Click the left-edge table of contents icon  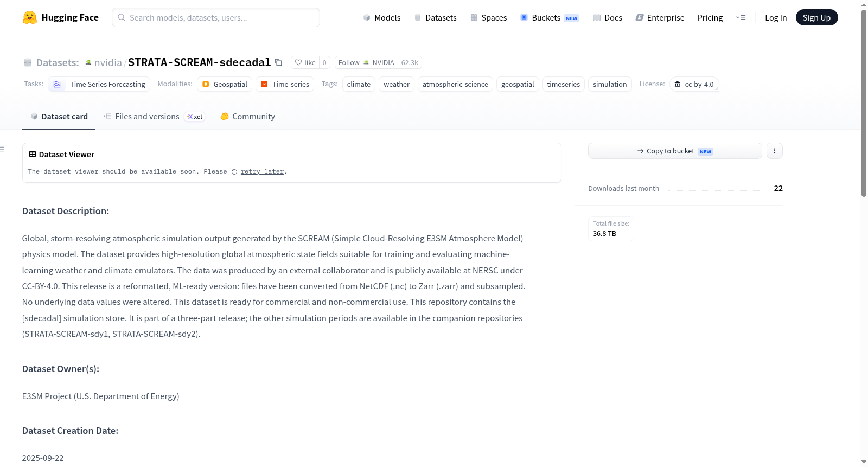pyautogui.click(x=2, y=149)
